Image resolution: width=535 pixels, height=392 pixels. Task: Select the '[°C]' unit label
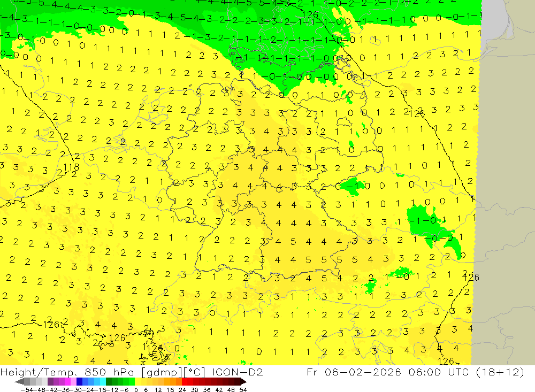tap(194, 372)
